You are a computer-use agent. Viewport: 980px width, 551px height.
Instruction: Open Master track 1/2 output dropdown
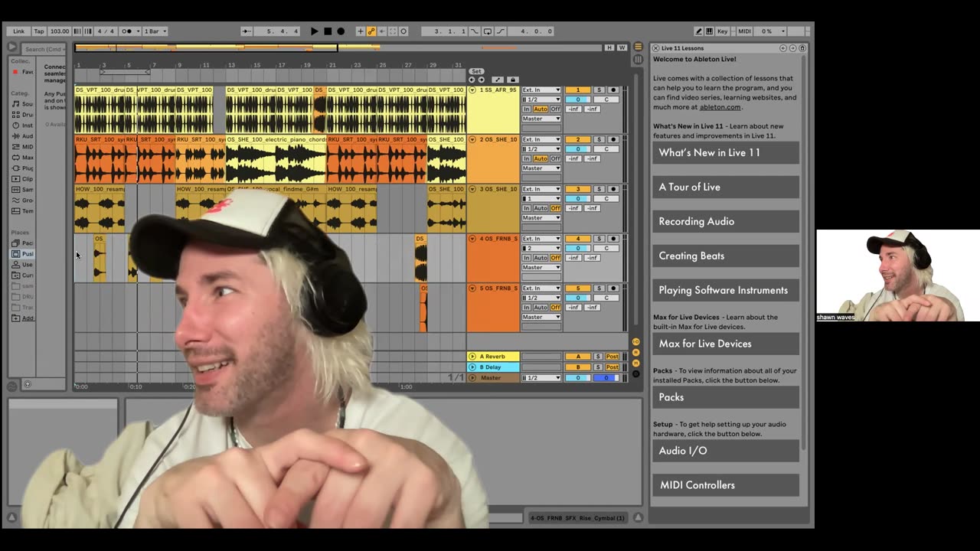[x=541, y=378]
